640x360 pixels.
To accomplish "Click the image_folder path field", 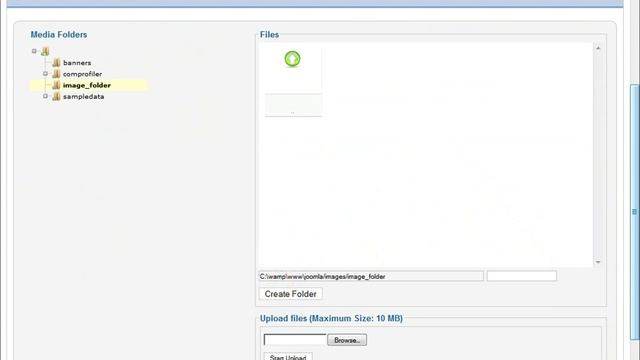I will [x=371, y=276].
